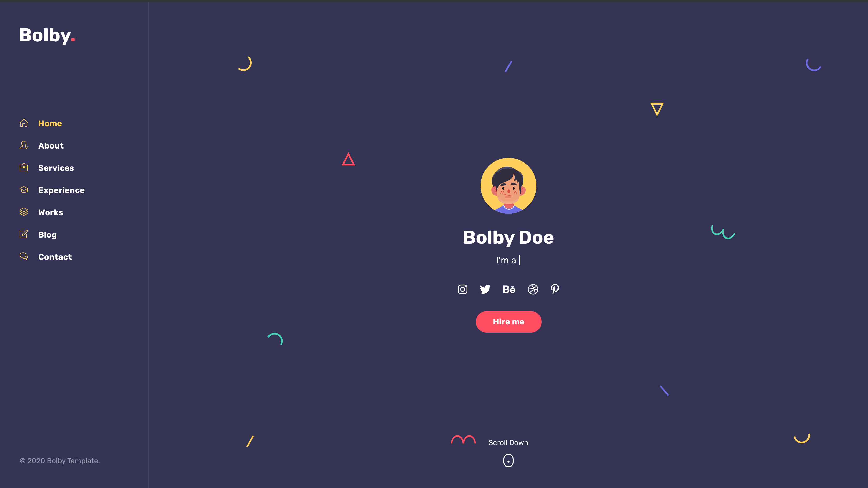
Task: Click the Contact navigation icon
Action: tap(24, 256)
